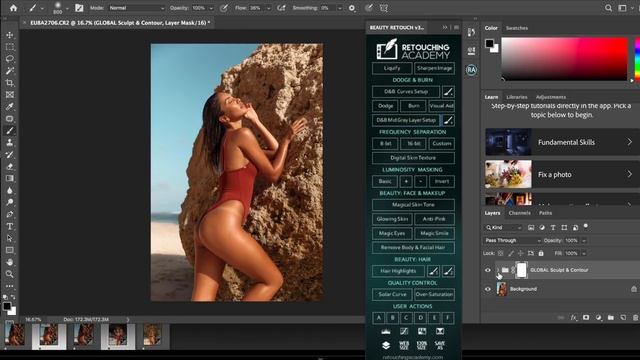Viewport: 640px width, 360px height.
Task: Open the blending Mode dropdown in options bar
Action: [137, 8]
